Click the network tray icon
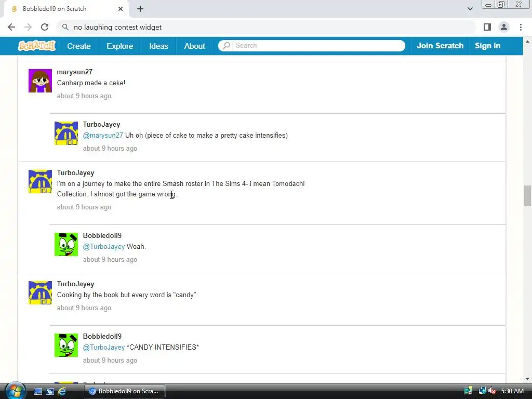 482,391
